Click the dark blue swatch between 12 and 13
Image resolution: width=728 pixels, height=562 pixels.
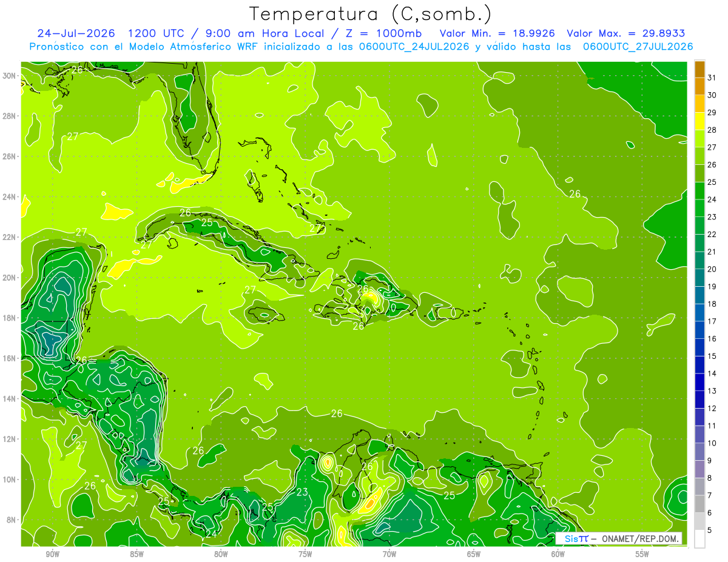coord(699,400)
